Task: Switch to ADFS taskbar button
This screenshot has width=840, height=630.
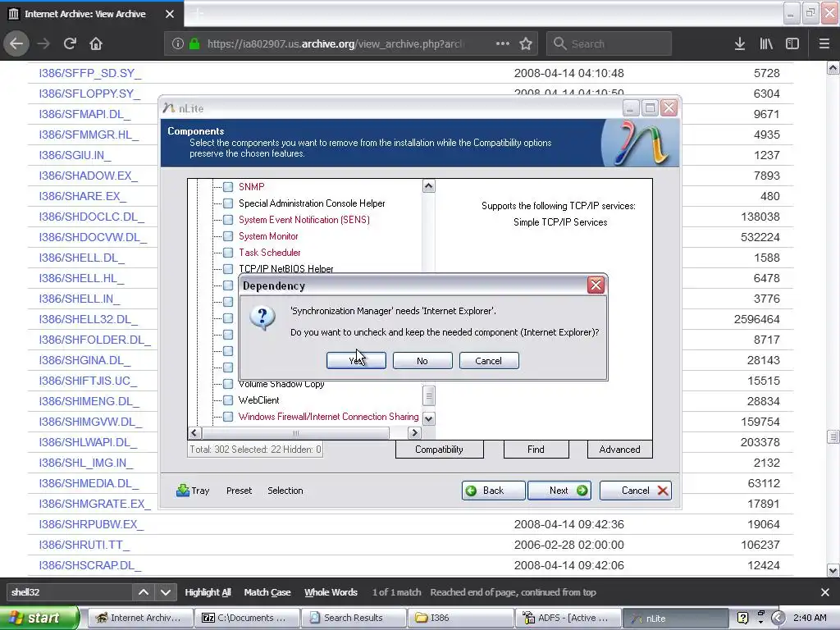Action: coord(568,618)
